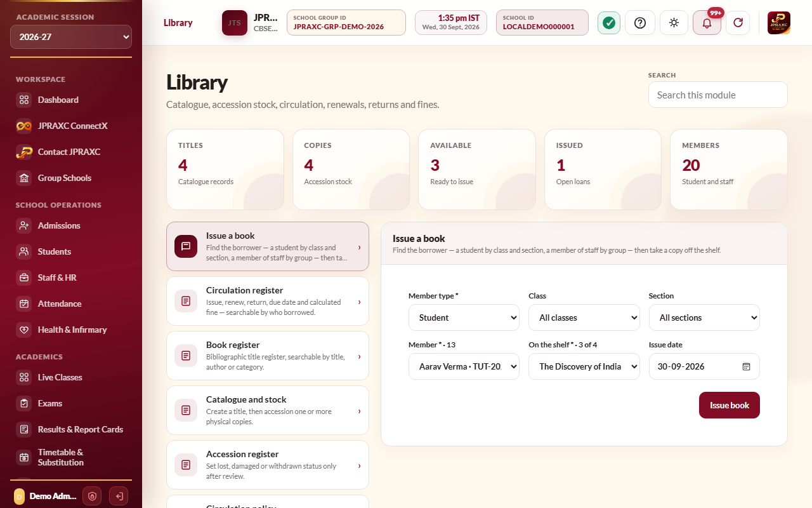Open the Circulation register card
The height and width of the screenshot is (508, 812).
[268, 301]
